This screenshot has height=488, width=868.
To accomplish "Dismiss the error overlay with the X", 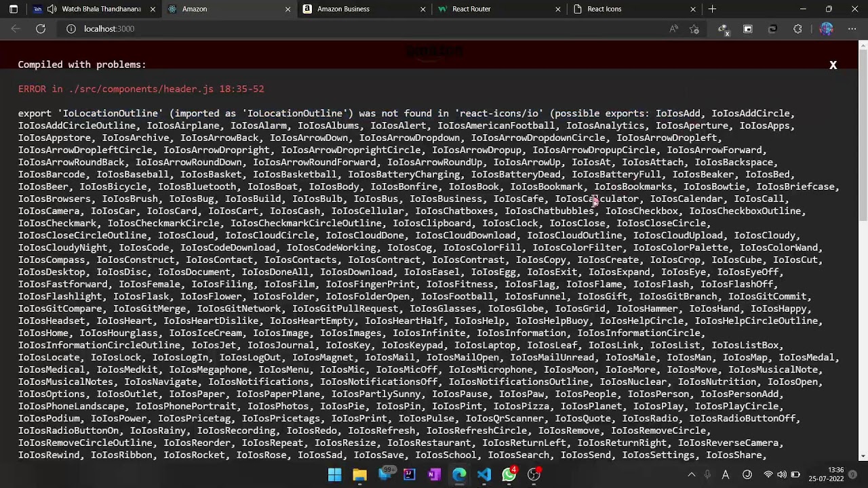I will pos(833,65).
